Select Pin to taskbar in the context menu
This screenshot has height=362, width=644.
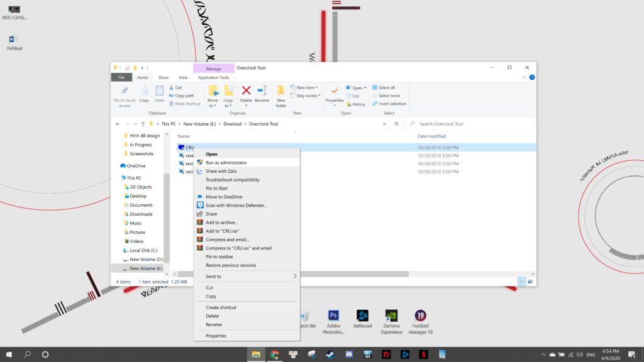(x=247, y=256)
